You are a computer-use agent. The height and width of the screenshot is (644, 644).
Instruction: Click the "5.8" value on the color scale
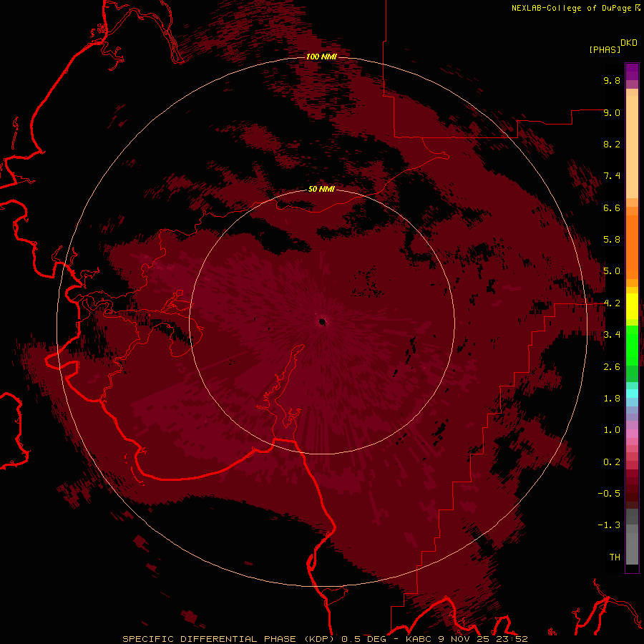click(x=612, y=240)
